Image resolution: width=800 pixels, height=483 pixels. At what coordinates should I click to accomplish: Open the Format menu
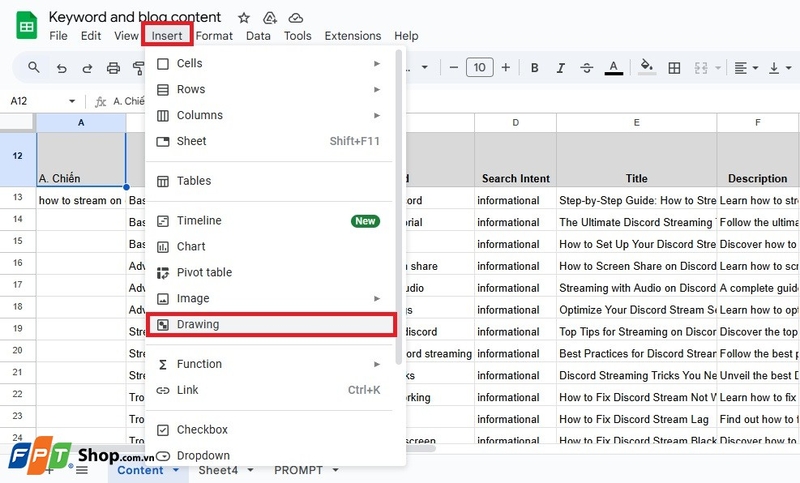point(214,36)
